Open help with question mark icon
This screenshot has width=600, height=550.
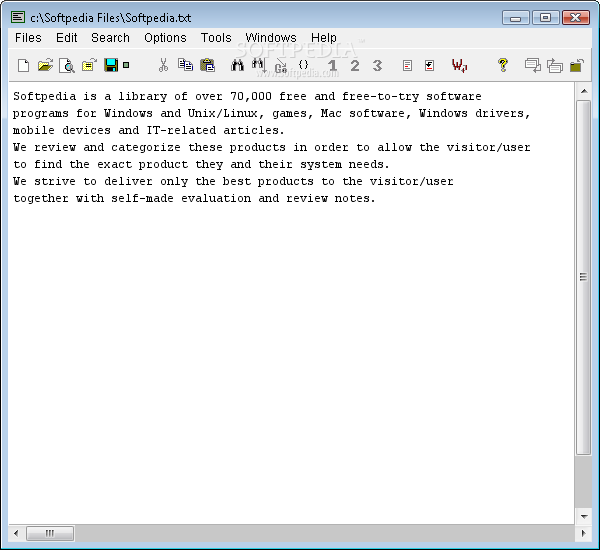tap(503, 65)
